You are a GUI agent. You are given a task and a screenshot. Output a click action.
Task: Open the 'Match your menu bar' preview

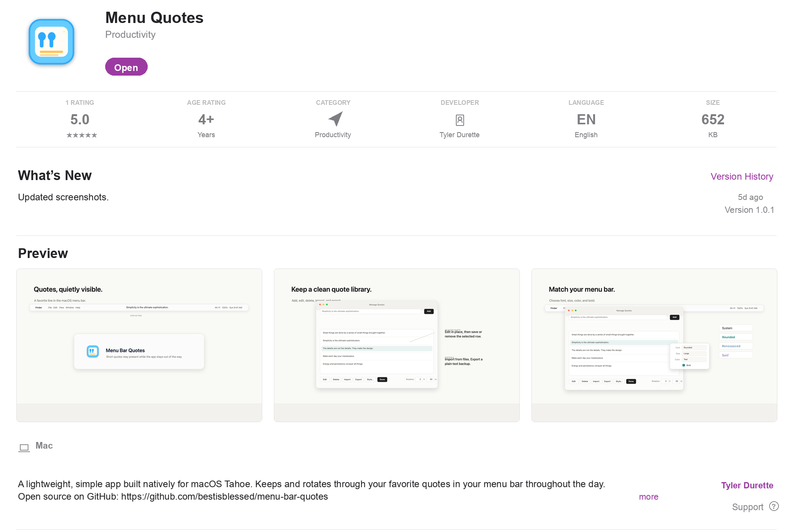tap(654, 345)
